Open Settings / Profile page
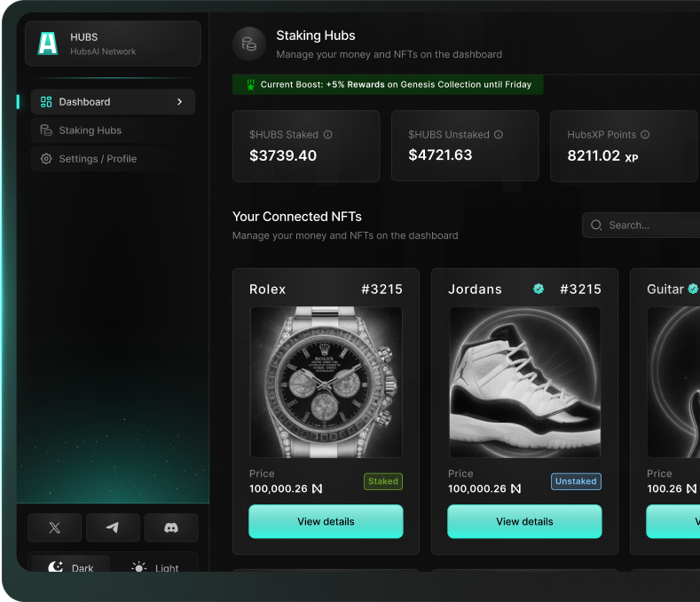This screenshot has height=602, width=700. click(113, 159)
